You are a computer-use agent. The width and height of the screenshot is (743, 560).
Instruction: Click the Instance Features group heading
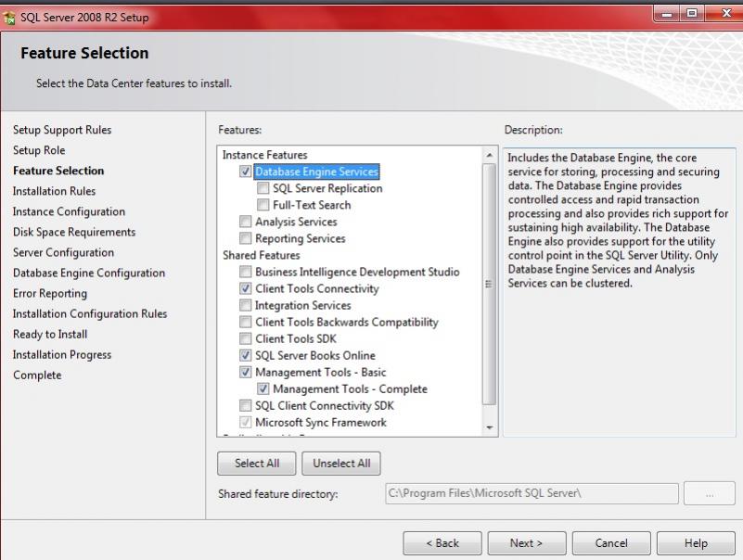265,155
